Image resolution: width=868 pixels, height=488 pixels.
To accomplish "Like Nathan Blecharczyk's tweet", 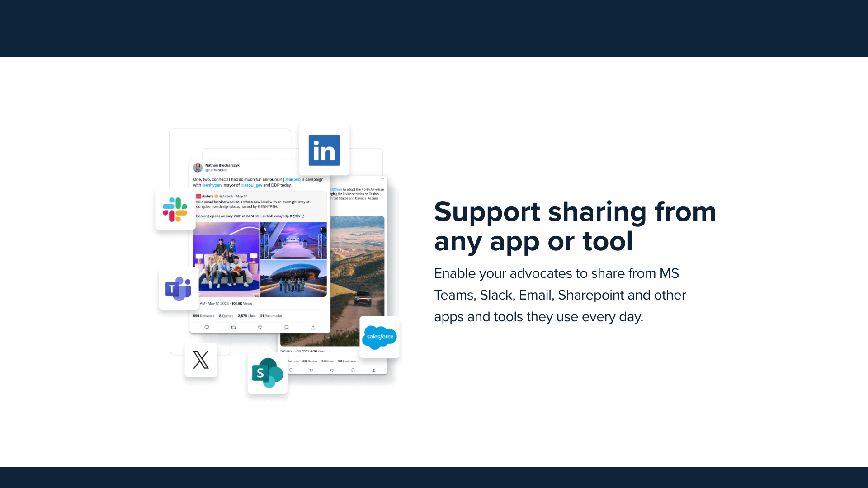I will (259, 327).
